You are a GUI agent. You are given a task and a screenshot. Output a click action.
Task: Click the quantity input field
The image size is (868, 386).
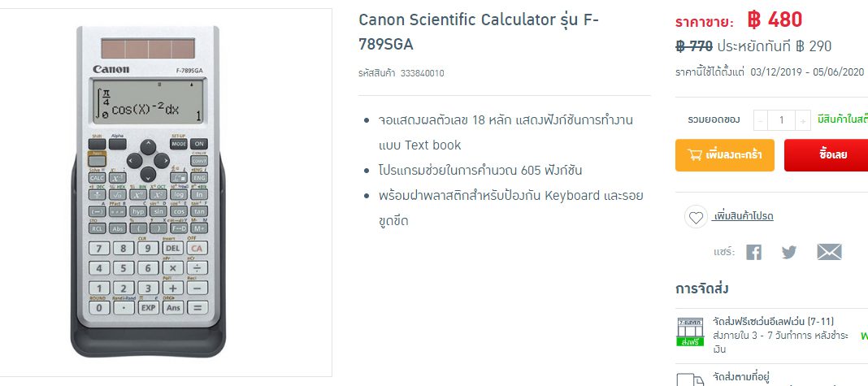click(x=781, y=120)
